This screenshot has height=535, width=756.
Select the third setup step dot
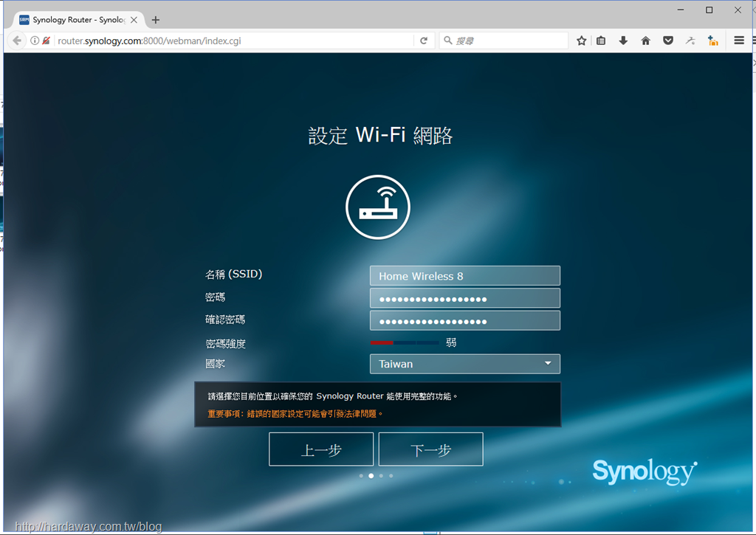[381, 476]
